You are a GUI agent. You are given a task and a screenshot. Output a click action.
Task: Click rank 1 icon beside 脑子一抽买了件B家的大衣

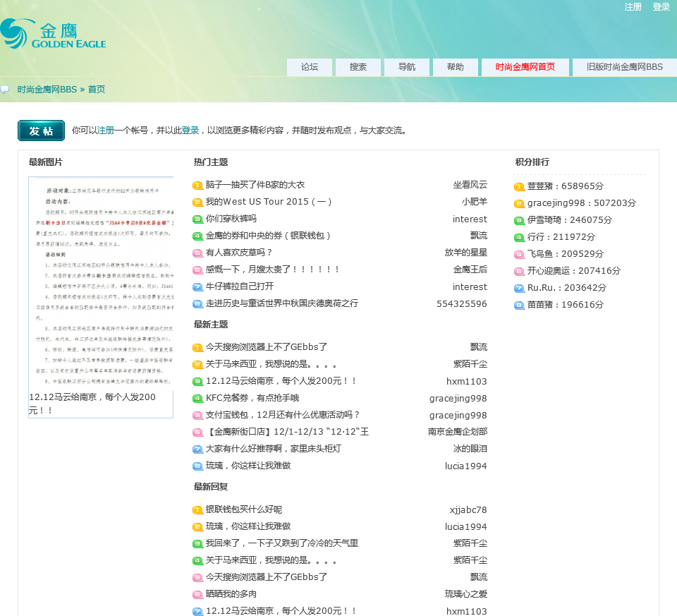coord(197,186)
